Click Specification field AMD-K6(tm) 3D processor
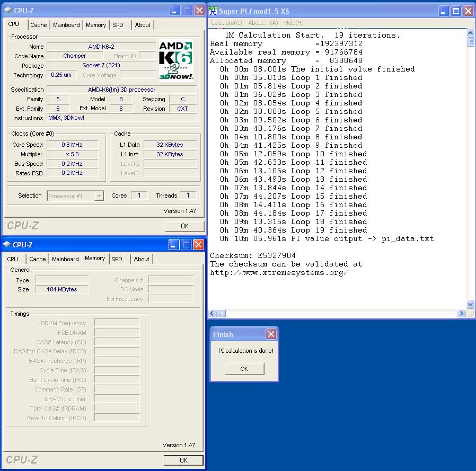 pyautogui.click(x=121, y=90)
